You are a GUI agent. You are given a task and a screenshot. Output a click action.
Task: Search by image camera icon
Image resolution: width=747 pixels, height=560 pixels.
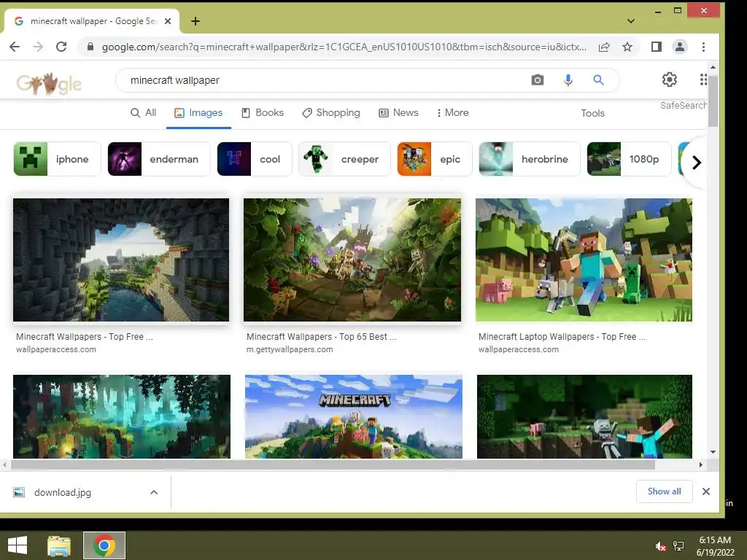(x=538, y=80)
